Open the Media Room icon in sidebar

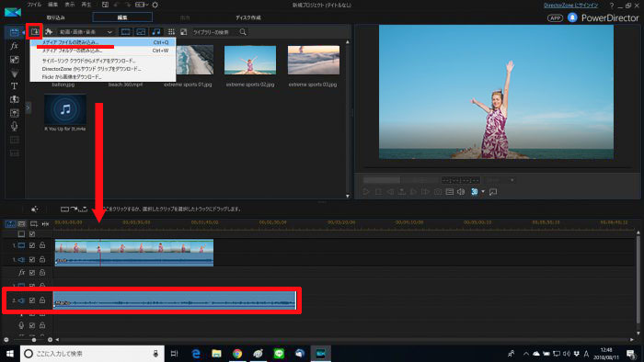click(15, 32)
